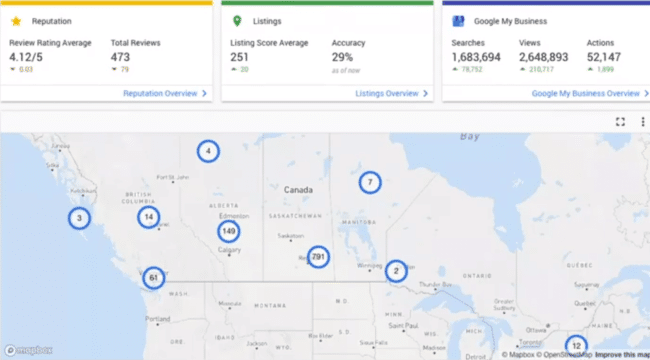
Task: Click the Total Reviews value 473
Action: pos(120,57)
